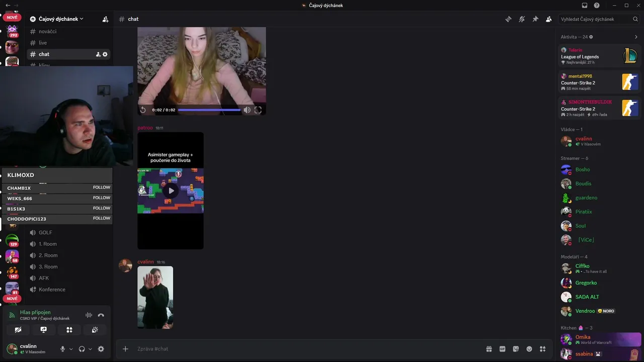Open the Aktivita settings gear
644x362 pixels.
coord(591,37)
